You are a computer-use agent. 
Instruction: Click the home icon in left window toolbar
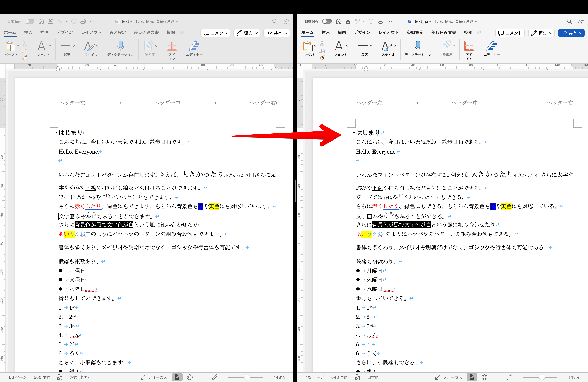41,21
